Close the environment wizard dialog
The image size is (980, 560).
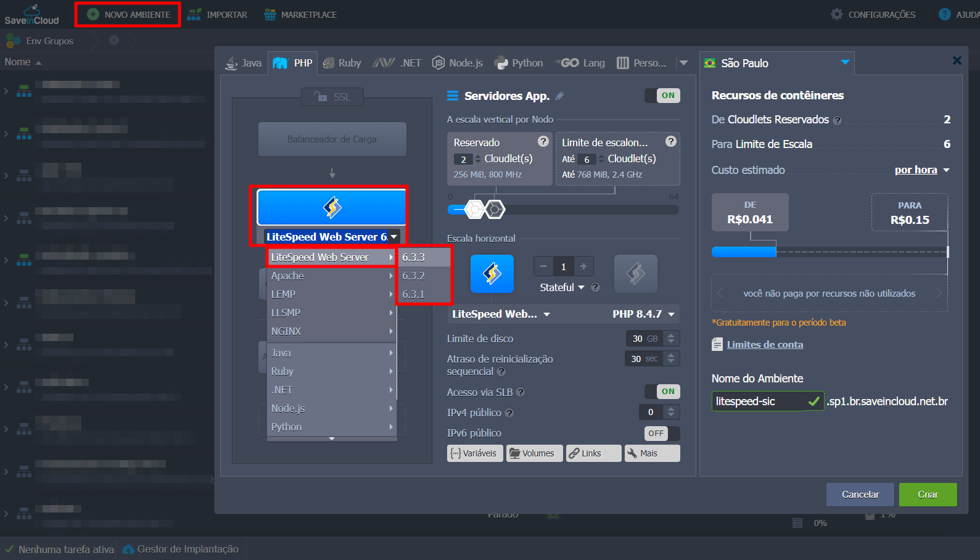957,60
